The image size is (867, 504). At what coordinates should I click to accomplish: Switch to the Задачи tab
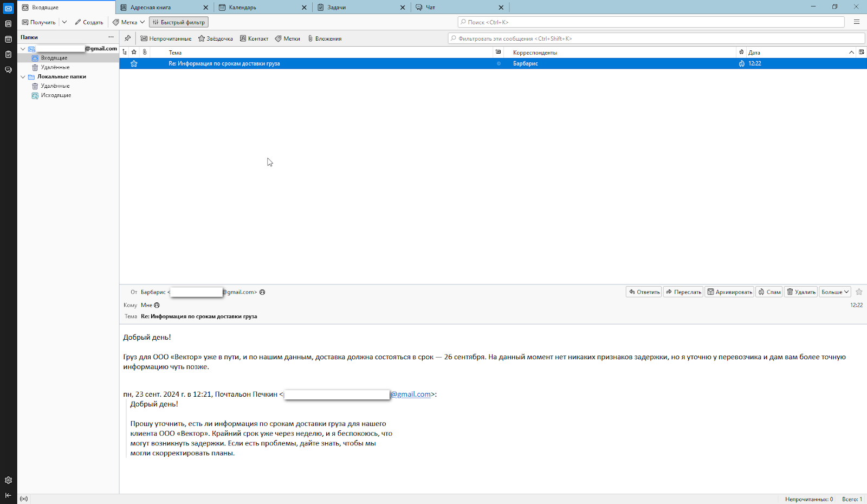pyautogui.click(x=361, y=8)
